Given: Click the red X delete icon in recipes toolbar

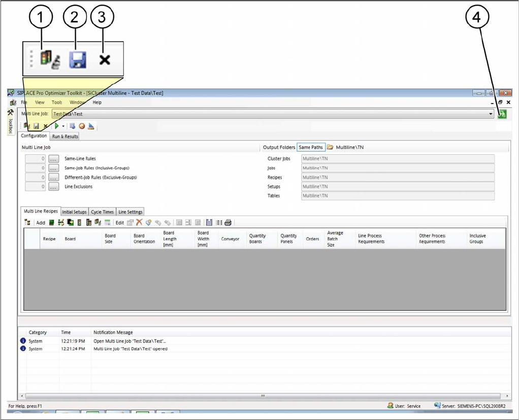Looking at the screenshot, I should 139,222.
